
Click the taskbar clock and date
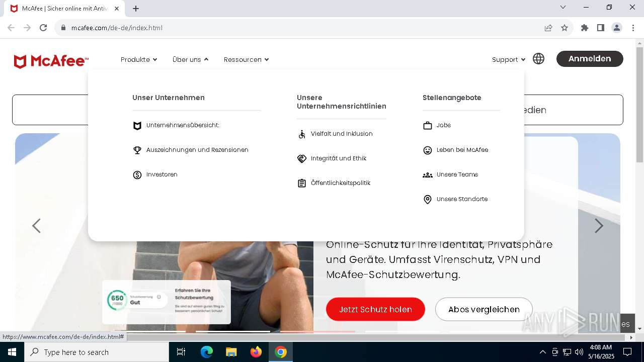(x=600, y=352)
